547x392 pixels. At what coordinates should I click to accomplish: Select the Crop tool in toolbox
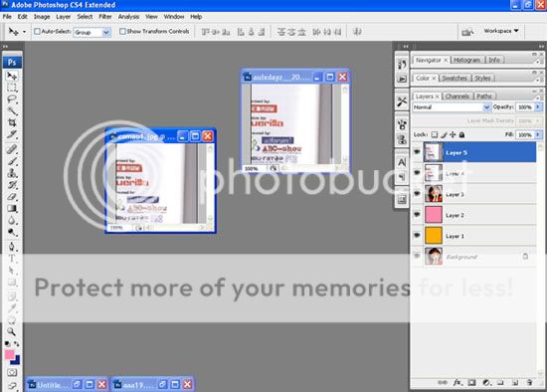coord(12,122)
